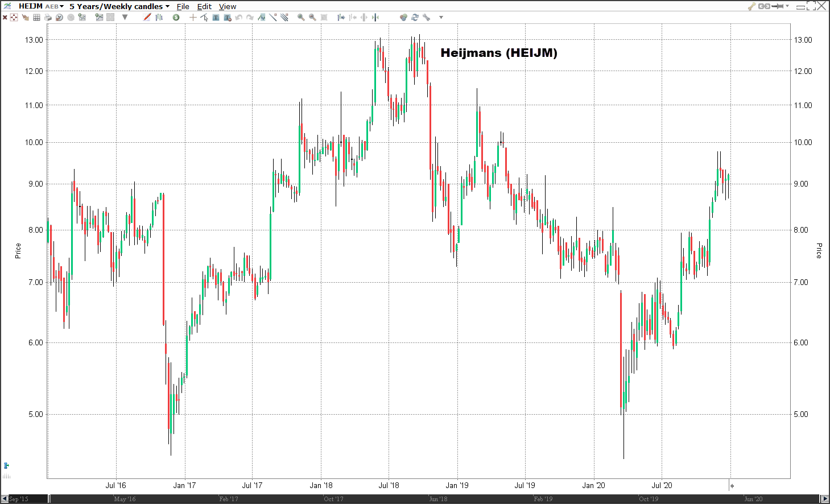
Task: Click the blue refresh arrows icon
Action: (415, 18)
